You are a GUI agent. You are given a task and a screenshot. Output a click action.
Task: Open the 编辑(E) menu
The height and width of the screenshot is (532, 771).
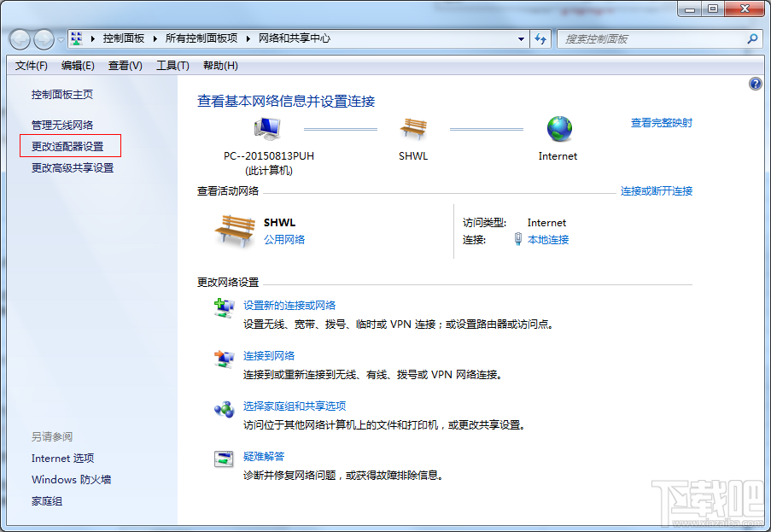(78, 66)
